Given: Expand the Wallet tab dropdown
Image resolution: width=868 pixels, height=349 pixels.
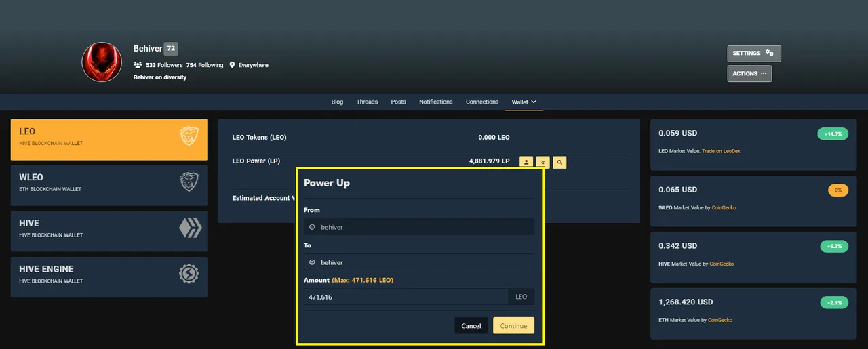Looking at the screenshot, I should coord(524,102).
